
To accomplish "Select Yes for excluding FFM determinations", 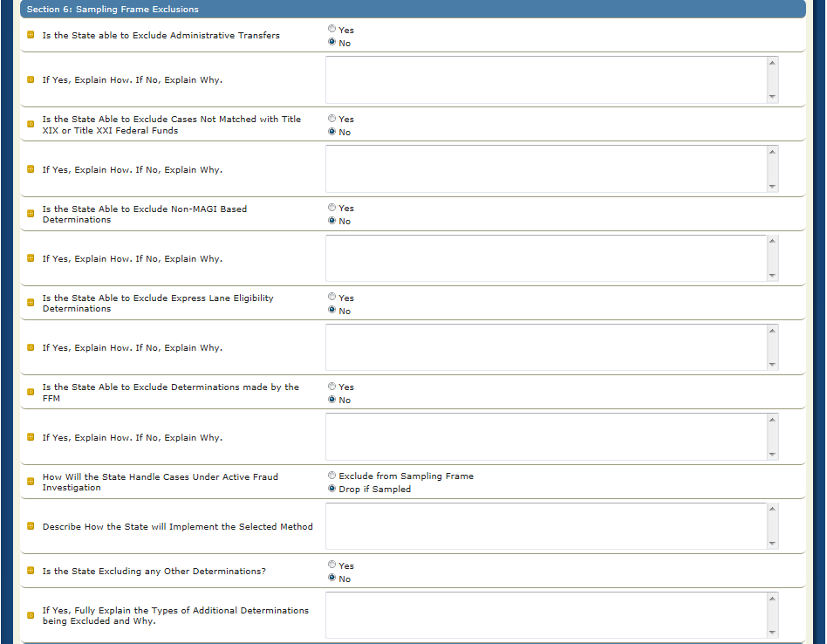I will coord(331,386).
